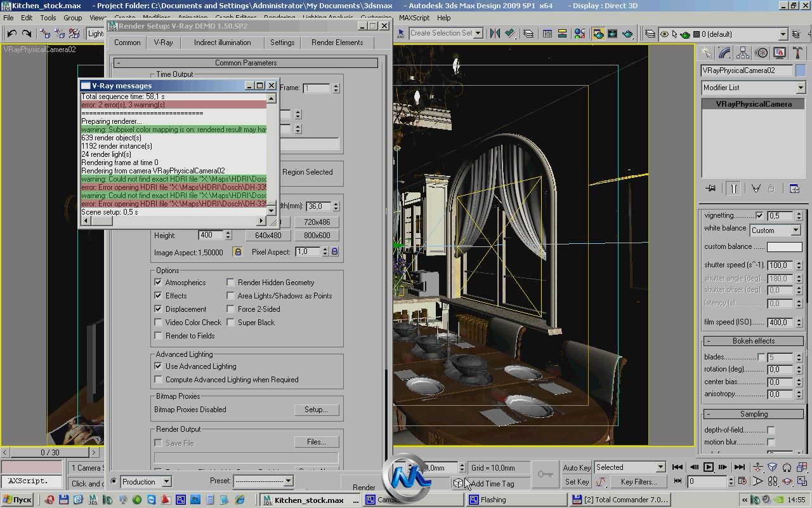
Task: Enable Render Hidden Geometry checkbox
Action: pos(231,283)
